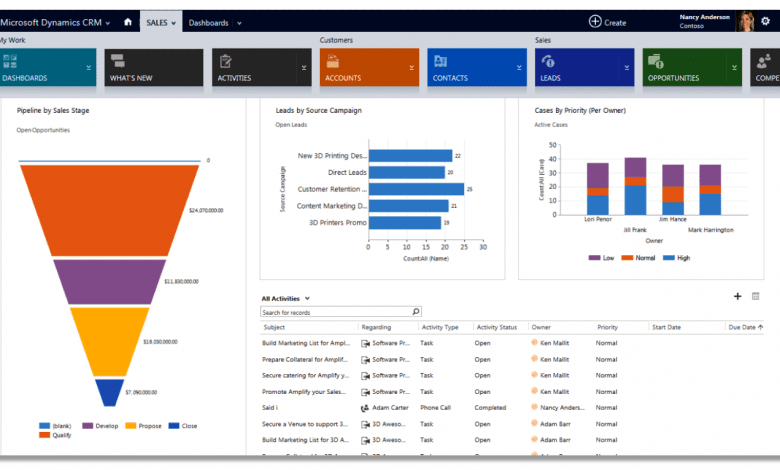The image size is (780, 470).
Task: Click owner icon for Prepare Collateral row
Action: pyautogui.click(x=534, y=359)
